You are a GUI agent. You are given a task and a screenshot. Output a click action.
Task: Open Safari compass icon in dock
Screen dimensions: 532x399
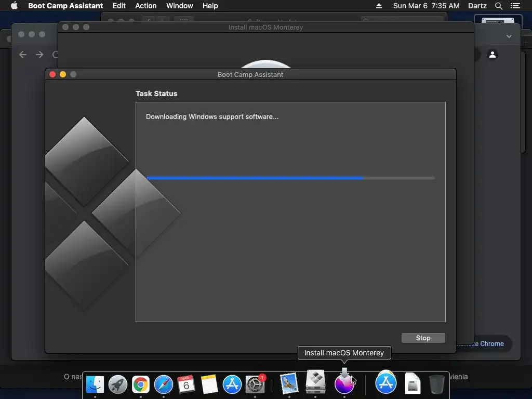pyautogui.click(x=164, y=384)
